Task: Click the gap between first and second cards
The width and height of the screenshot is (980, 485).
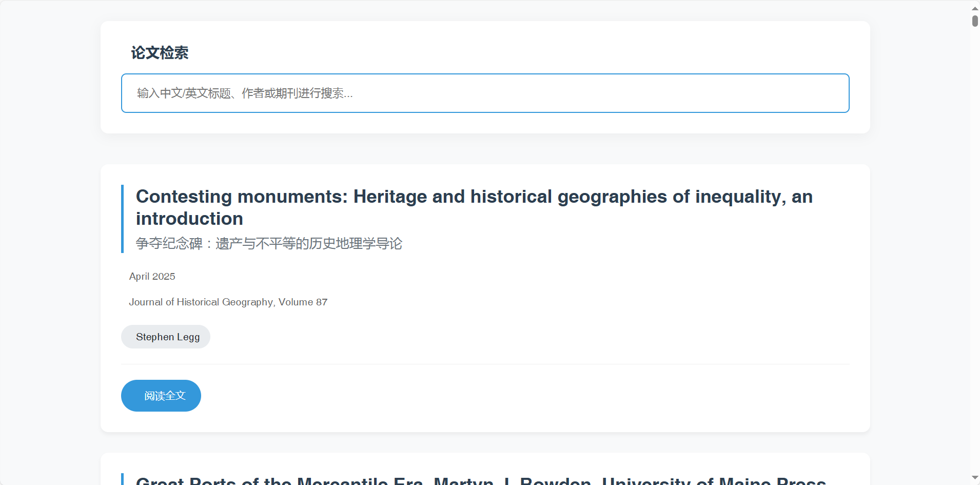Action: click(x=485, y=442)
